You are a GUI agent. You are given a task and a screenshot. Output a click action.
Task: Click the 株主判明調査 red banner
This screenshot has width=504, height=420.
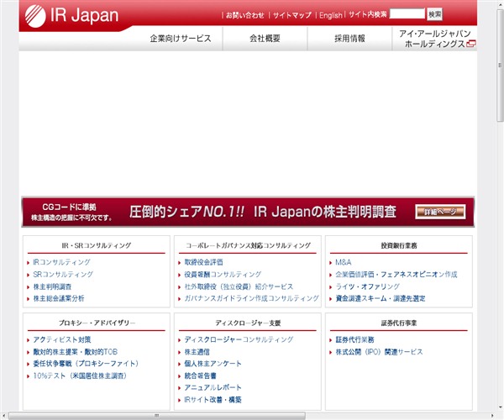[x=248, y=212]
